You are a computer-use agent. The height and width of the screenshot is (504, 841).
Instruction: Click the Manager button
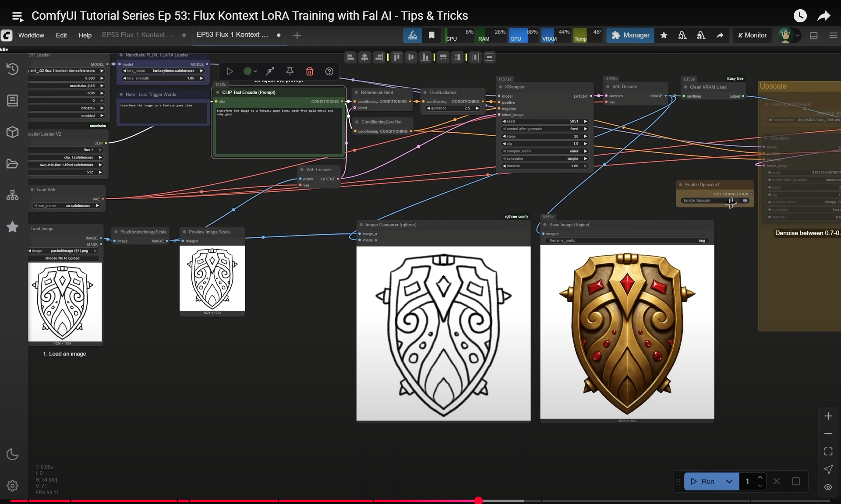click(630, 35)
